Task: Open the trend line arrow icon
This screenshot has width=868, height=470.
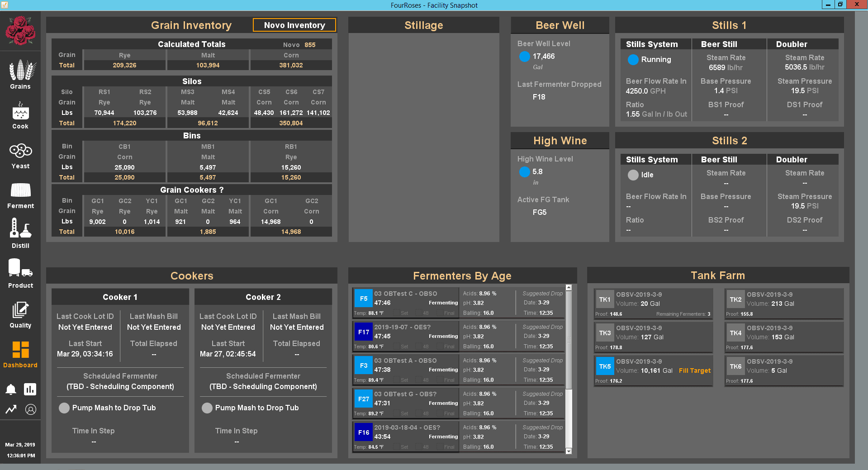Action: (11, 409)
